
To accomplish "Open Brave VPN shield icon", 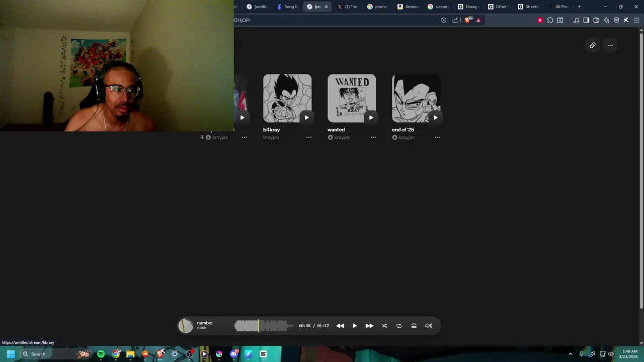I will pyautogui.click(x=616, y=20).
